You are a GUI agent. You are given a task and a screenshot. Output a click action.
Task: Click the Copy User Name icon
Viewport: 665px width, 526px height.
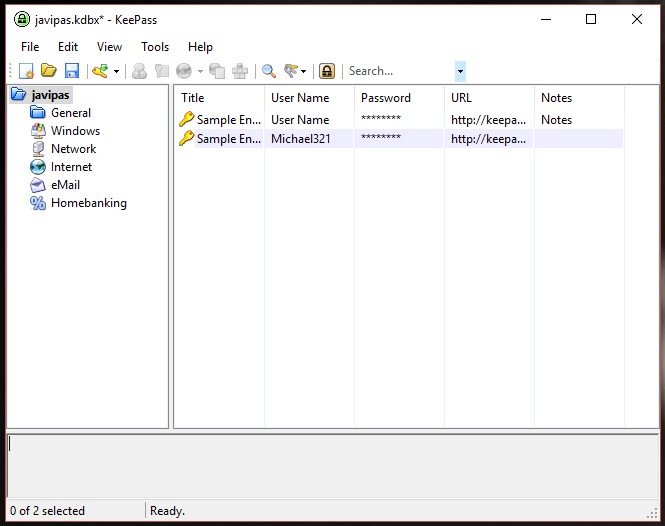139,71
